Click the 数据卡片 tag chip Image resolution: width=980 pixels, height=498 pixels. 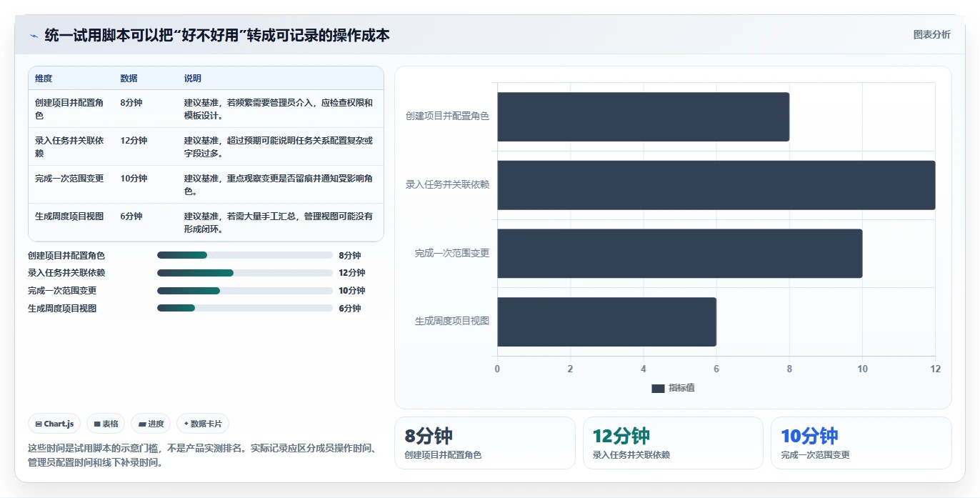[203, 424]
